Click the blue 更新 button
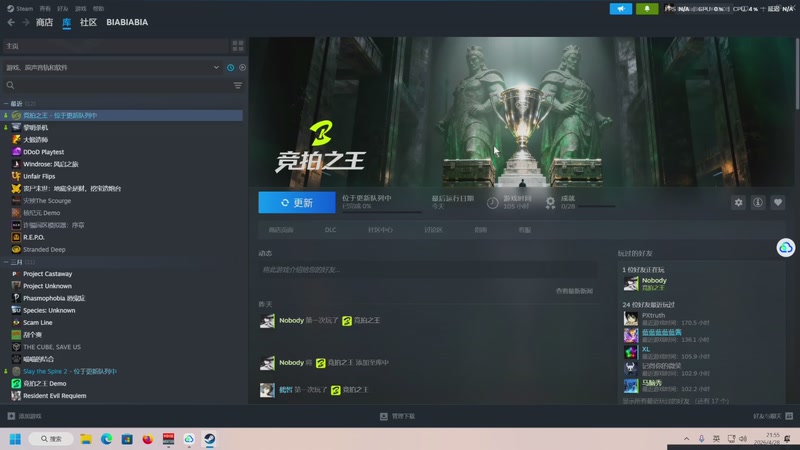This screenshot has width=800, height=450. tap(297, 203)
